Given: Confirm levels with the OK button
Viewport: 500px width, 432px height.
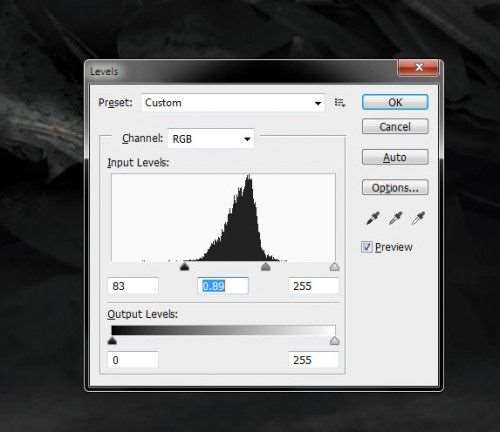Looking at the screenshot, I should (x=395, y=102).
